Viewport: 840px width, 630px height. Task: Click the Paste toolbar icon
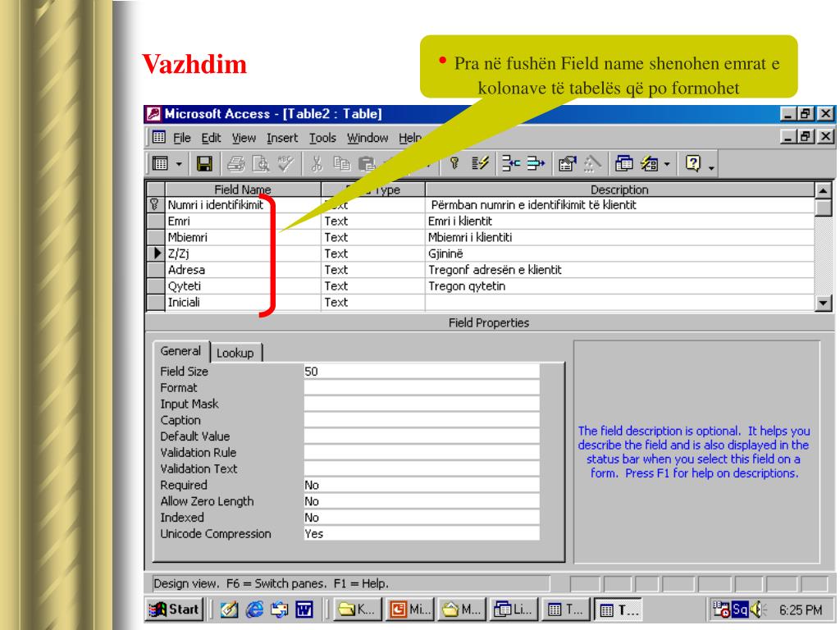[x=367, y=163]
